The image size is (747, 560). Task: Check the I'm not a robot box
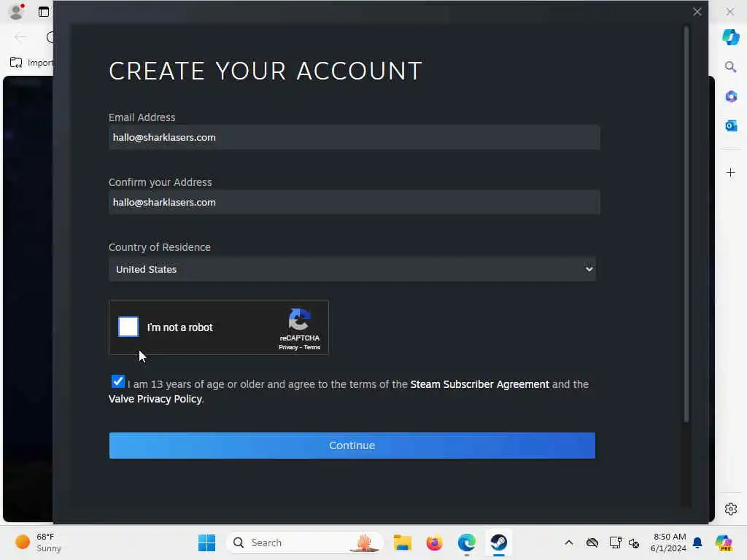click(128, 327)
